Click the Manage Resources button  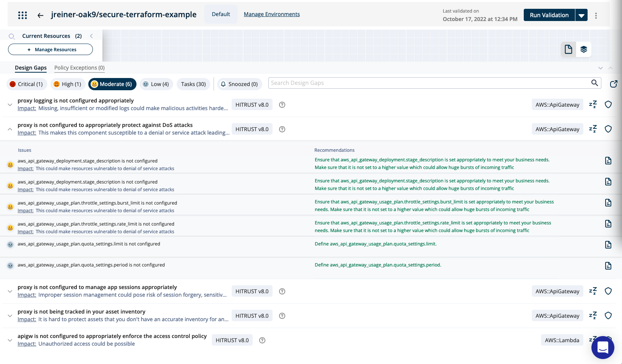point(50,49)
